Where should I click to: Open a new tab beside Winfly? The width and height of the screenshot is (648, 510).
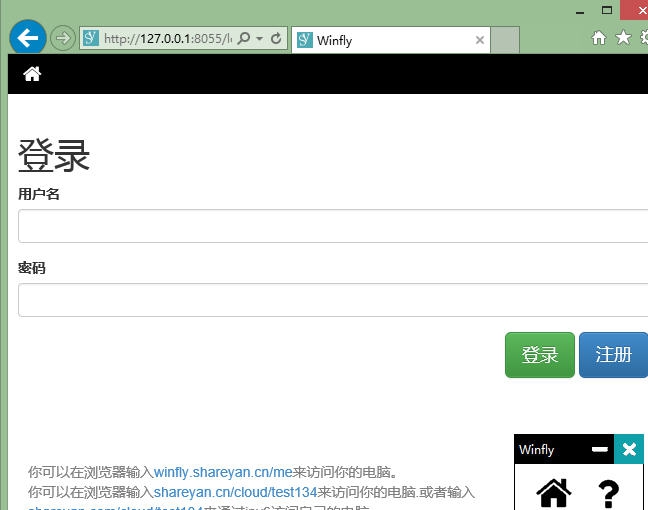click(x=505, y=40)
